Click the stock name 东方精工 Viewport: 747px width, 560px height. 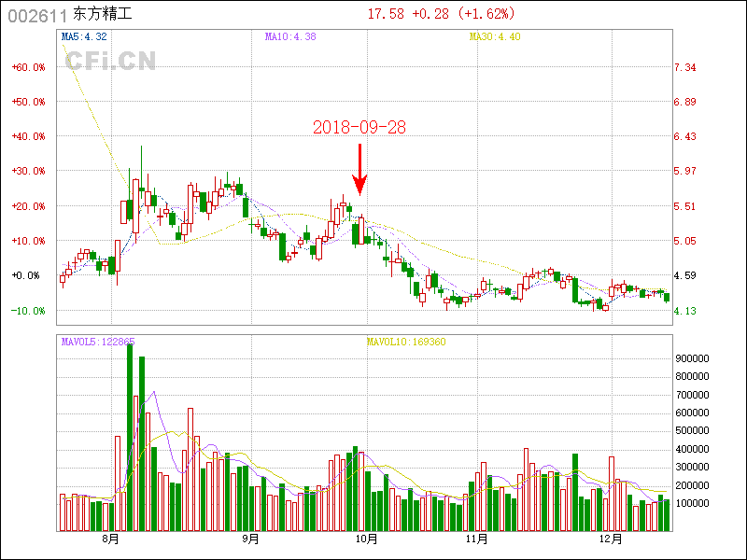coord(103,13)
